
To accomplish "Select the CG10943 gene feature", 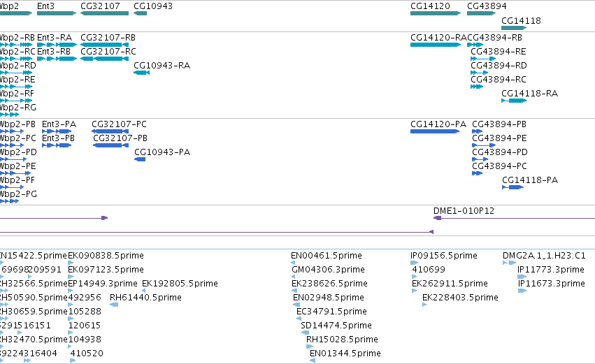I will pos(140,13).
